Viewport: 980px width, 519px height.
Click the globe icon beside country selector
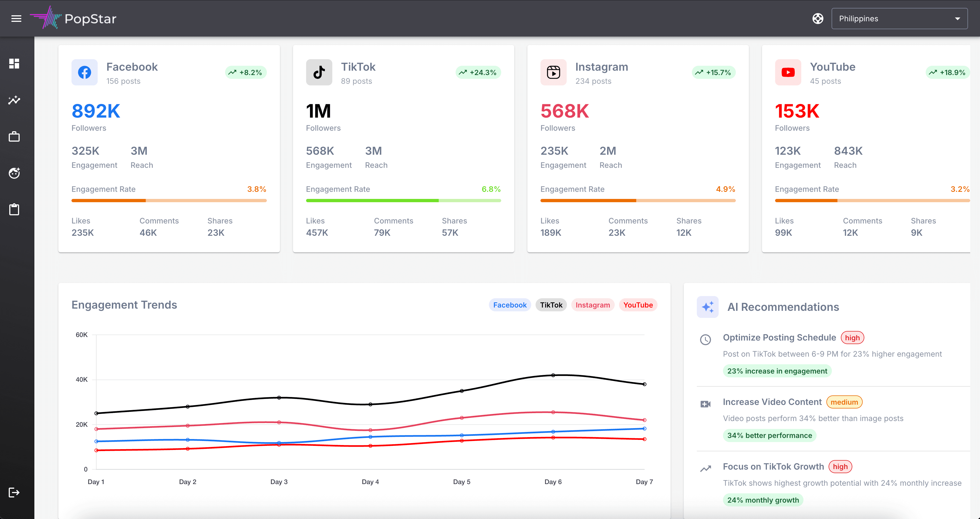click(818, 19)
